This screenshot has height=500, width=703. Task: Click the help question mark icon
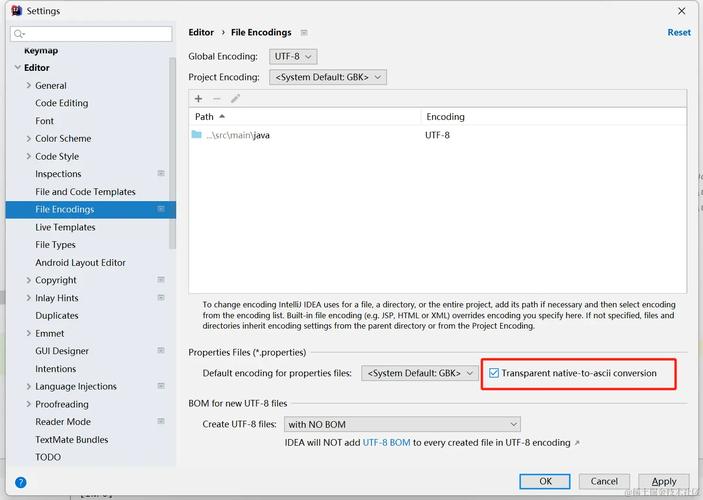coord(20,482)
